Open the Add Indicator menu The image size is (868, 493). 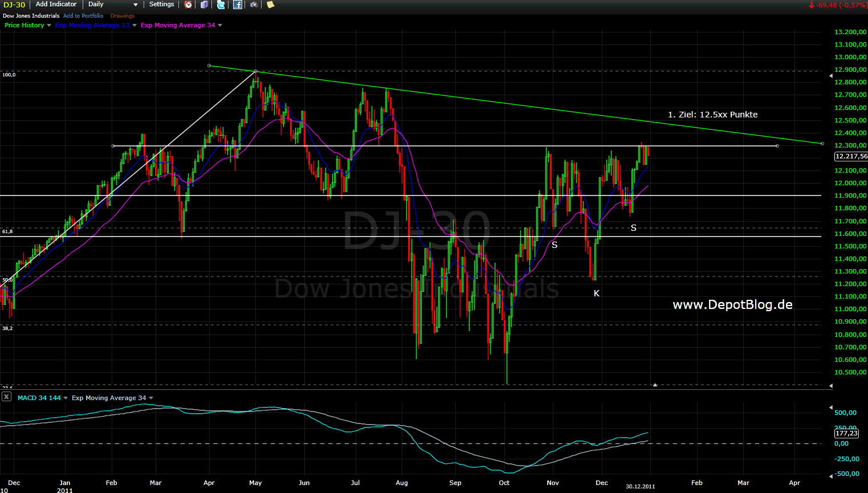(56, 5)
